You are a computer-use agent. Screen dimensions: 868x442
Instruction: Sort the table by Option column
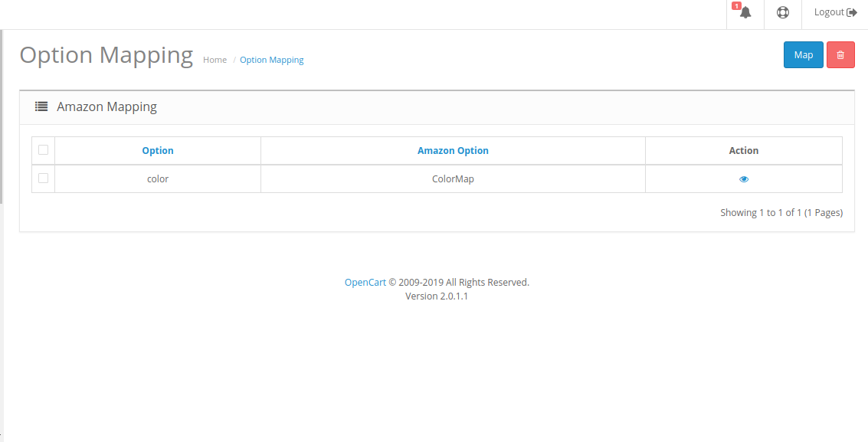point(158,151)
